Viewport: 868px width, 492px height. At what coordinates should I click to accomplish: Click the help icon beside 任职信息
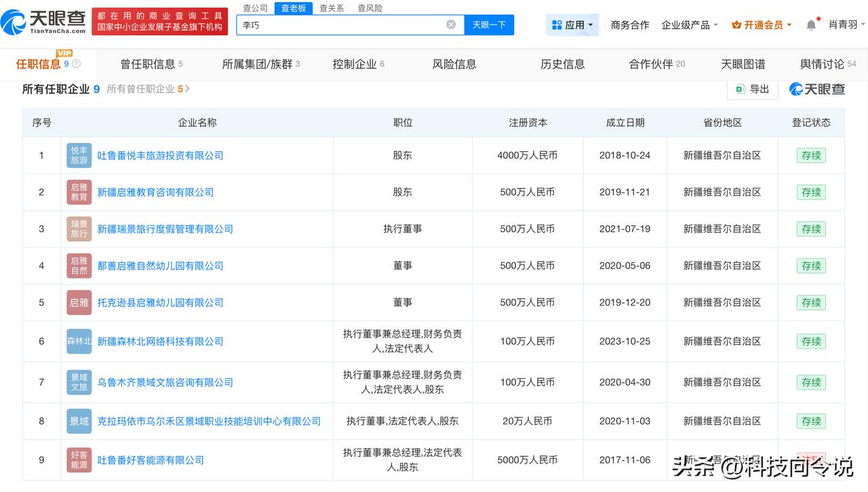[76, 64]
